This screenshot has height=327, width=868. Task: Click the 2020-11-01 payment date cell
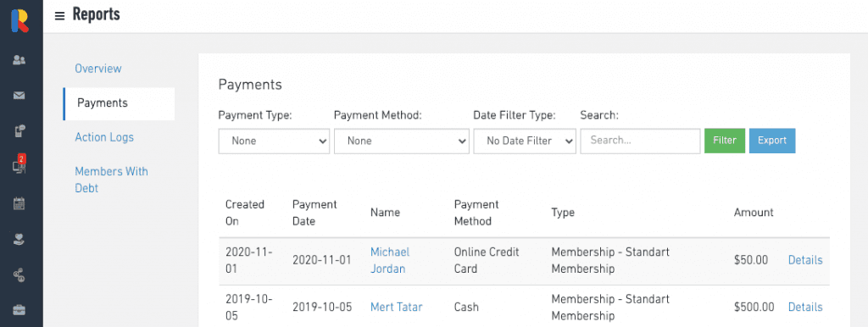[x=321, y=260]
